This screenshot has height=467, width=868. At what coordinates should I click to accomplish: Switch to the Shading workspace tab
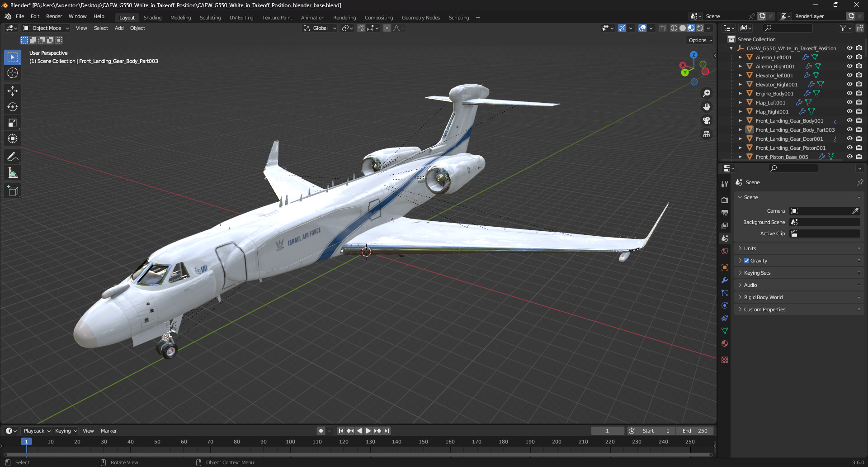152,18
